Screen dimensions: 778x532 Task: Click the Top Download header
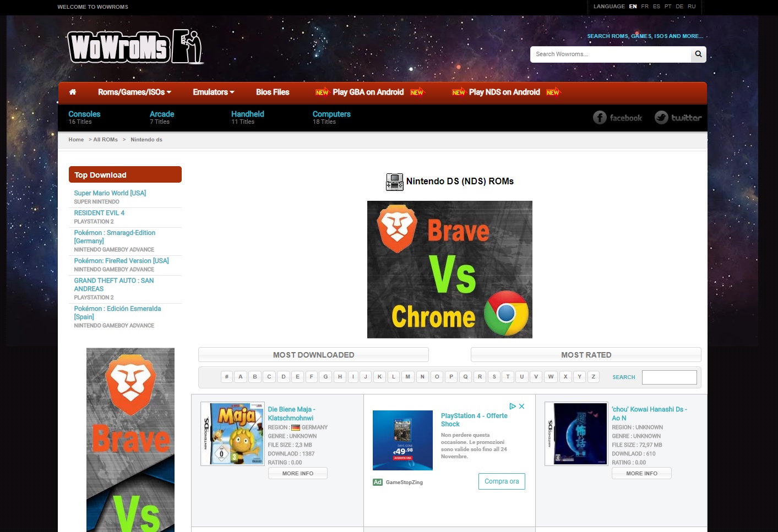[125, 174]
